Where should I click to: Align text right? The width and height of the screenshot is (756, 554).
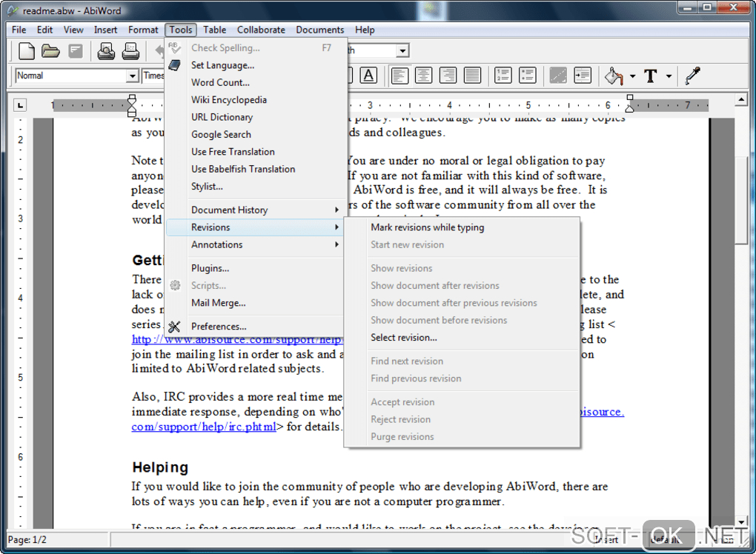pos(448,76)
